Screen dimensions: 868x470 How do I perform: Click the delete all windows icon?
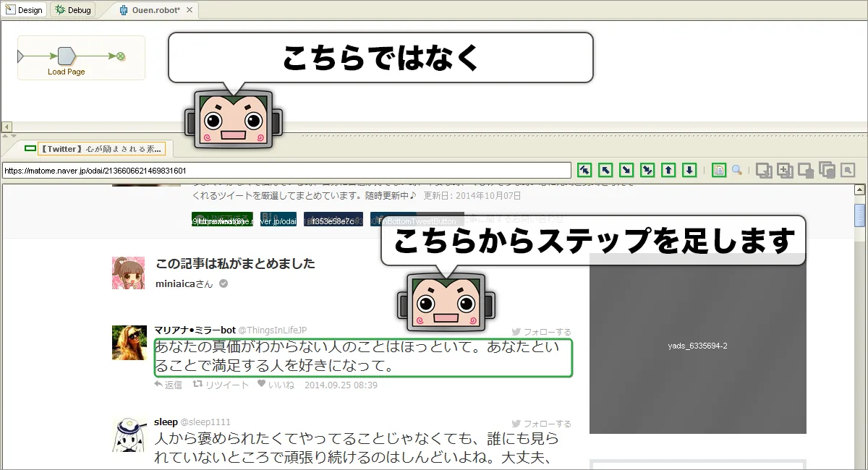point(827,171)
